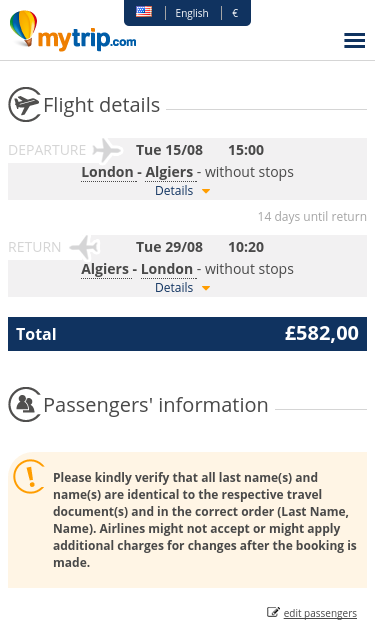Open the edit passengers link
375x627 pixels.
320,613
